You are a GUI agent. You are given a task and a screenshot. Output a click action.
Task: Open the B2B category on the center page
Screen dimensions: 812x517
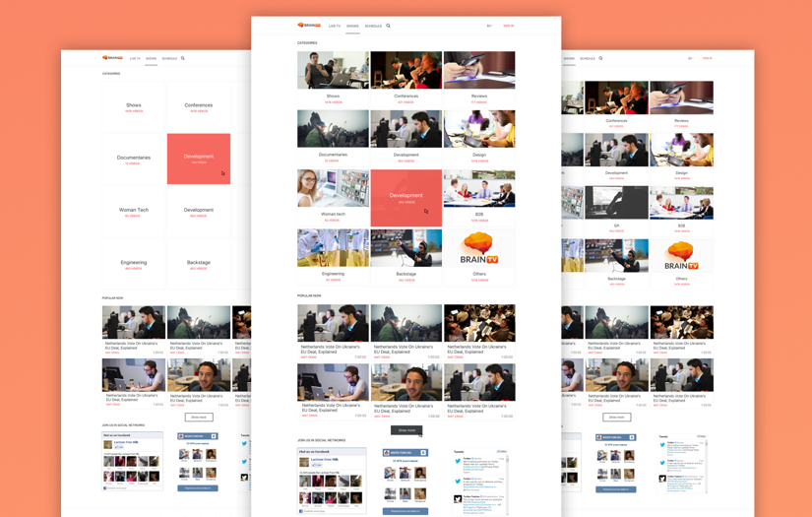[479, 197]
